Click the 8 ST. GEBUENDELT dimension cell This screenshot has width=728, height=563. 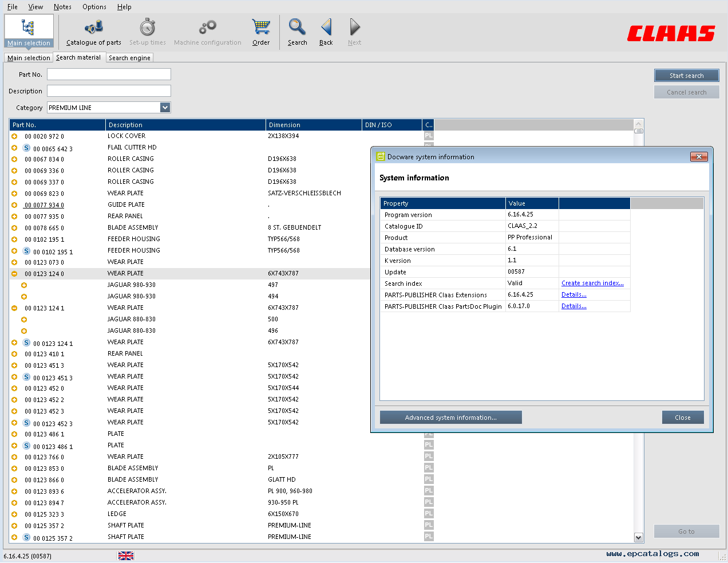point(295,227)
